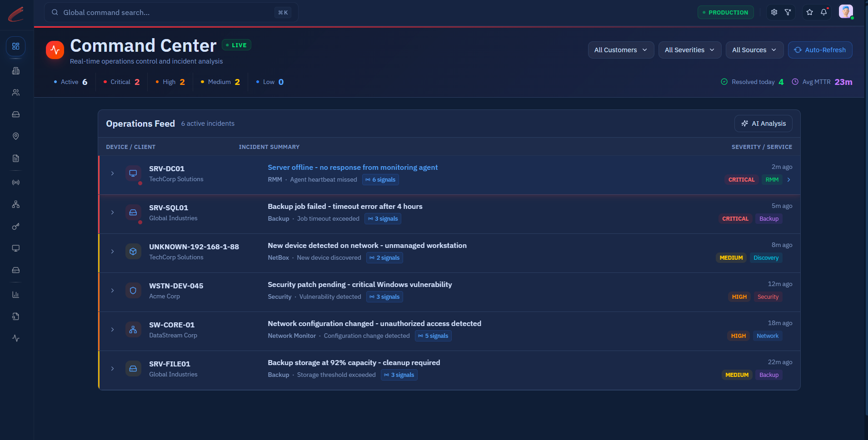
Task: Click the favorites star icon
Action: (809, 12)
